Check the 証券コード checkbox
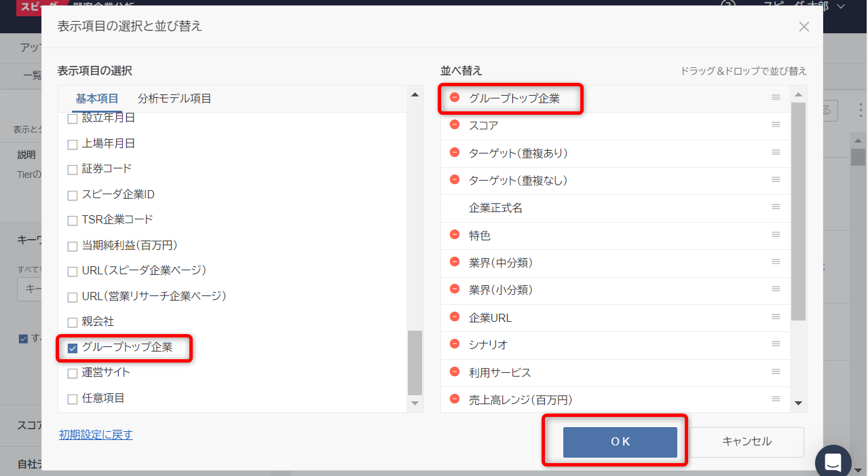This screenshot has width=868, height=476. (73, 170)
